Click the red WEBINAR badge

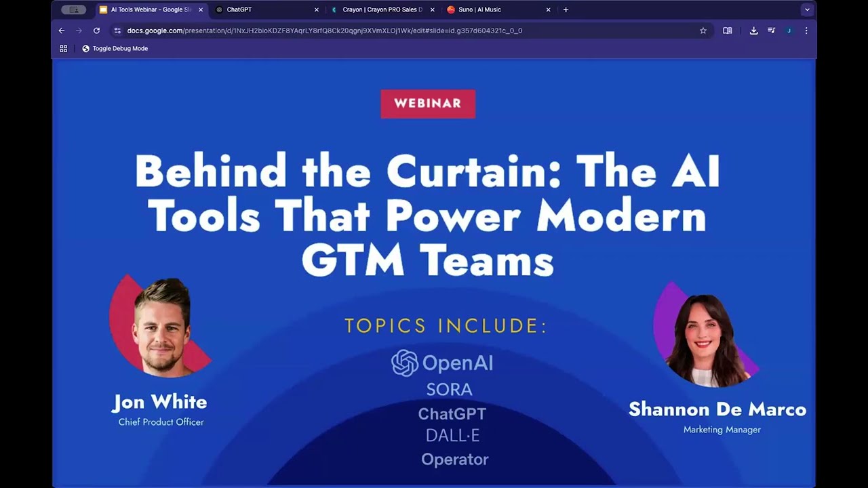tap(428, 104)
